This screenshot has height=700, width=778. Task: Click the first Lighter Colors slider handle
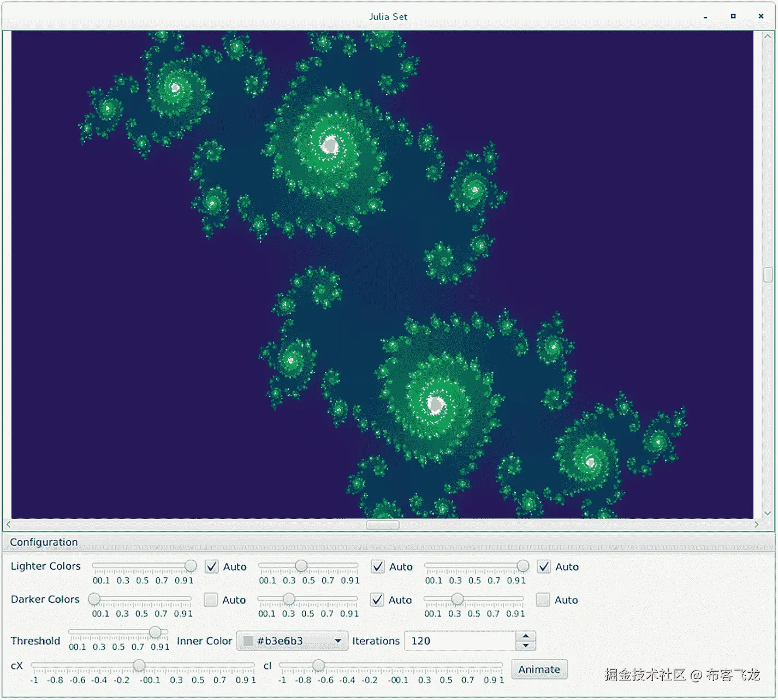190,566
